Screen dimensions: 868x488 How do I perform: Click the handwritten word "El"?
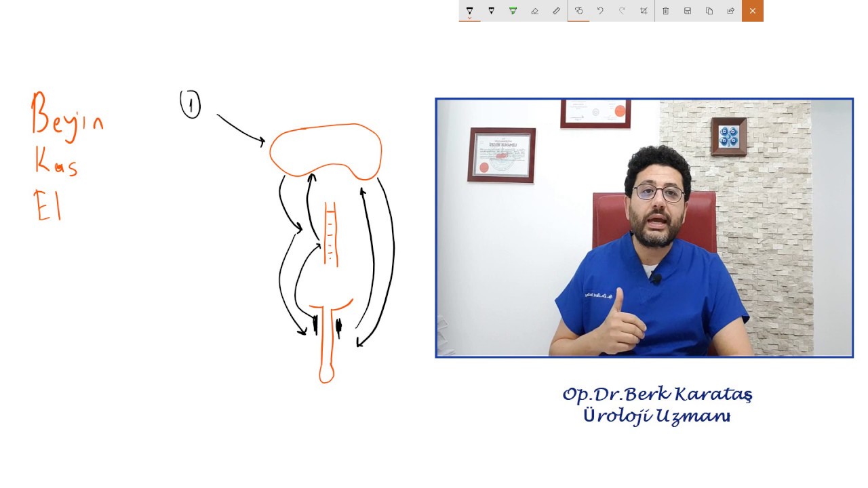tap(48, 206)
